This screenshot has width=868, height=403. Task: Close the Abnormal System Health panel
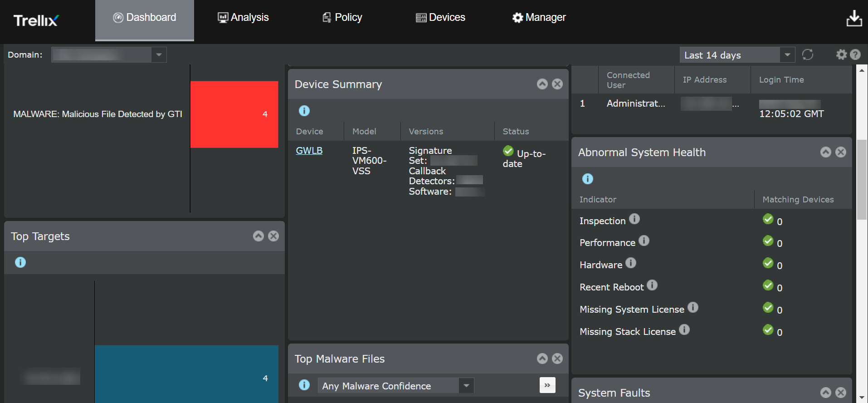coord(841,152)
